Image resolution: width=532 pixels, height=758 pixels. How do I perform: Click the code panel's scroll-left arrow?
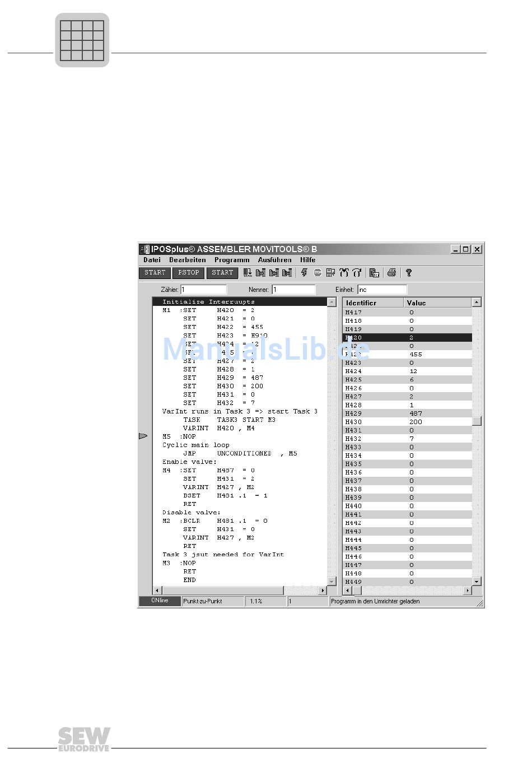(157, 590)
